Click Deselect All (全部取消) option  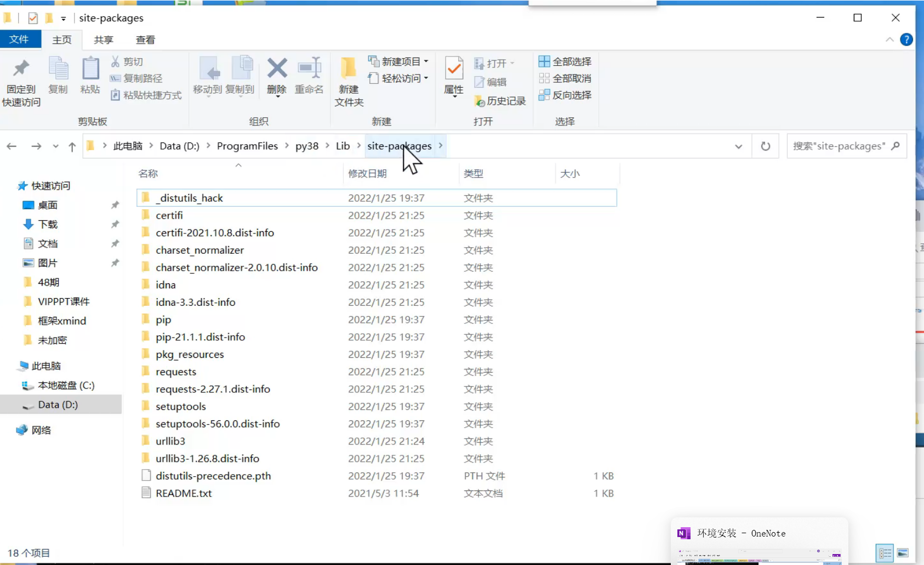coord(566,78)
